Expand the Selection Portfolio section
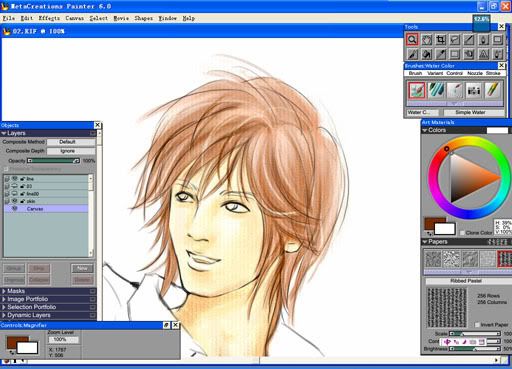Image resolution: width=512 pixels, height=369 pixels. coord(4,307)
